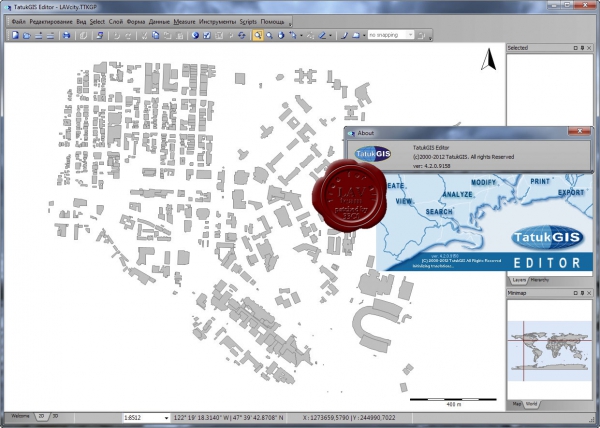Open the Edit pencil dropdown arrow
This screenshot has height=428, width=600.
point(330,36)
